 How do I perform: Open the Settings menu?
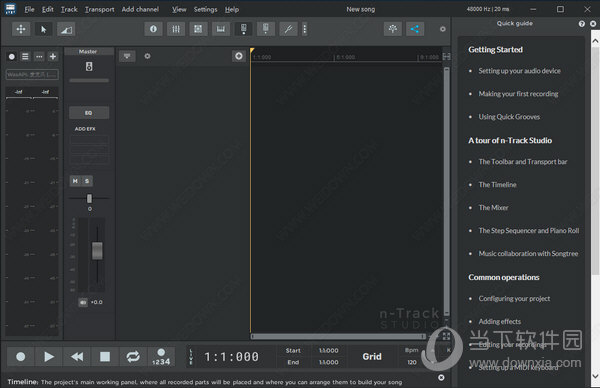pos(205,9)
